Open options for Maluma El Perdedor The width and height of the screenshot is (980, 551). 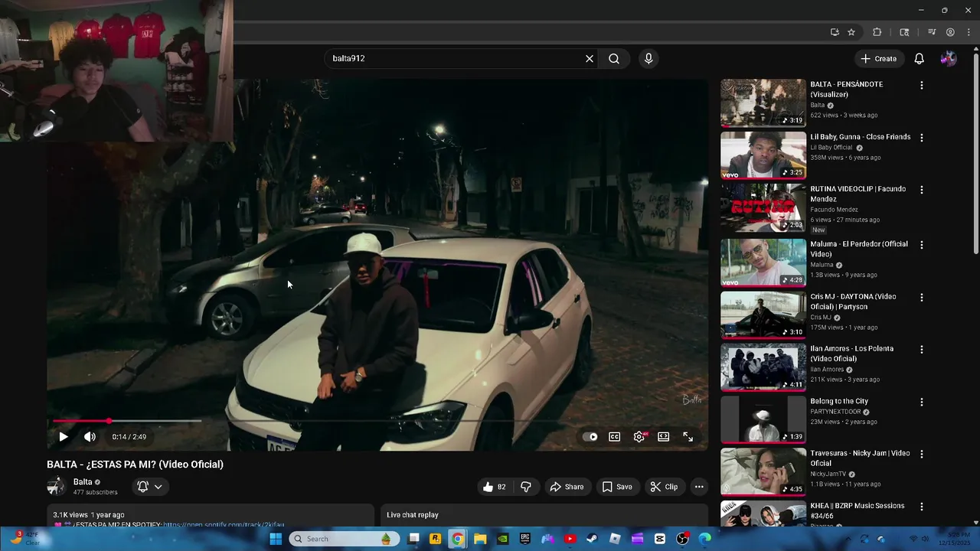tap(922, 245)
